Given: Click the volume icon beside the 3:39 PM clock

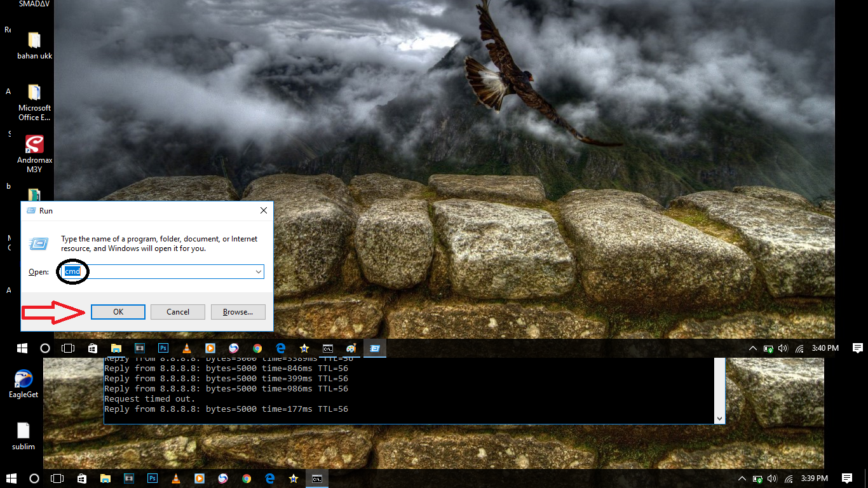Looking at the screenshot, I should [x=773, y=478].
